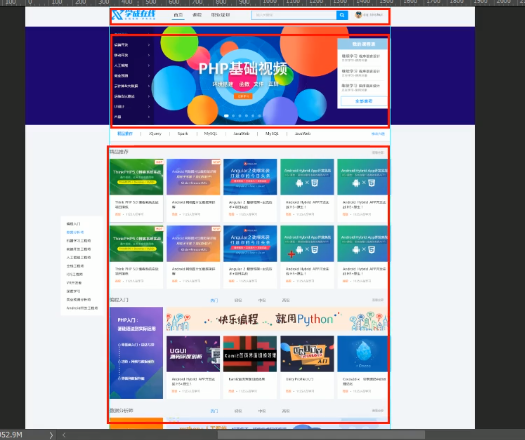
Task: Click the status bar arrow beside 52.9M
Action: [x=51, y=435]
